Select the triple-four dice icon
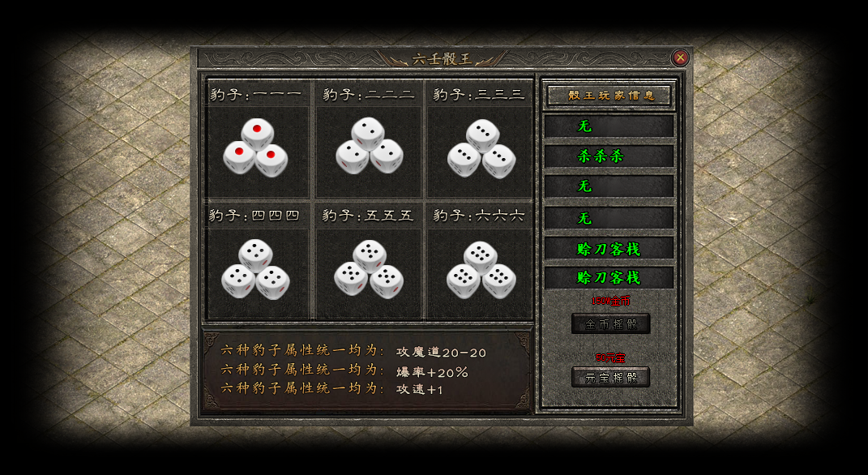The image size is (868, 475). (255, 270)
